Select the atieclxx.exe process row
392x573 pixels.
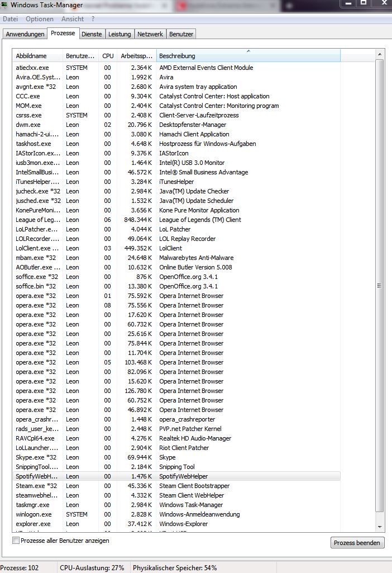click(x=176, y=68)
